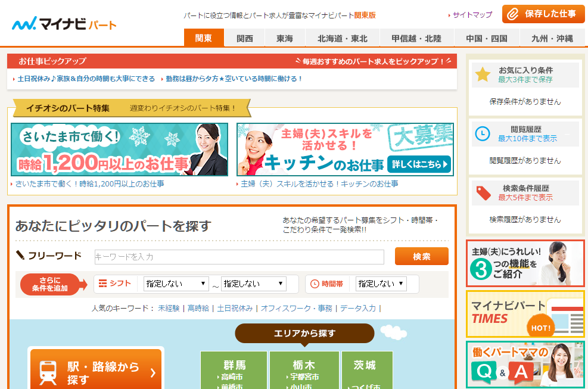Switch to the 東海 region tab
This screenshot has width=588, height=389.
click(x=285, y=38)
